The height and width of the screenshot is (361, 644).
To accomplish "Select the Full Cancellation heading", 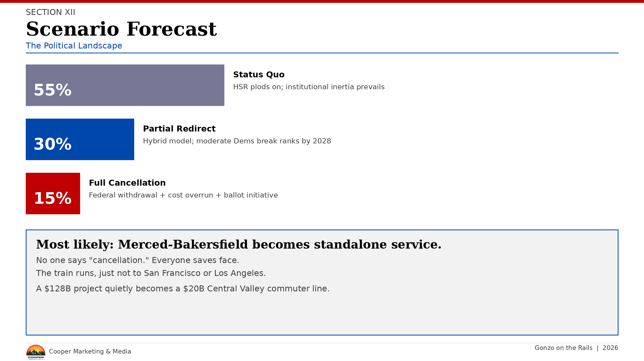I will pyautogui.click(x=127, y=183).
